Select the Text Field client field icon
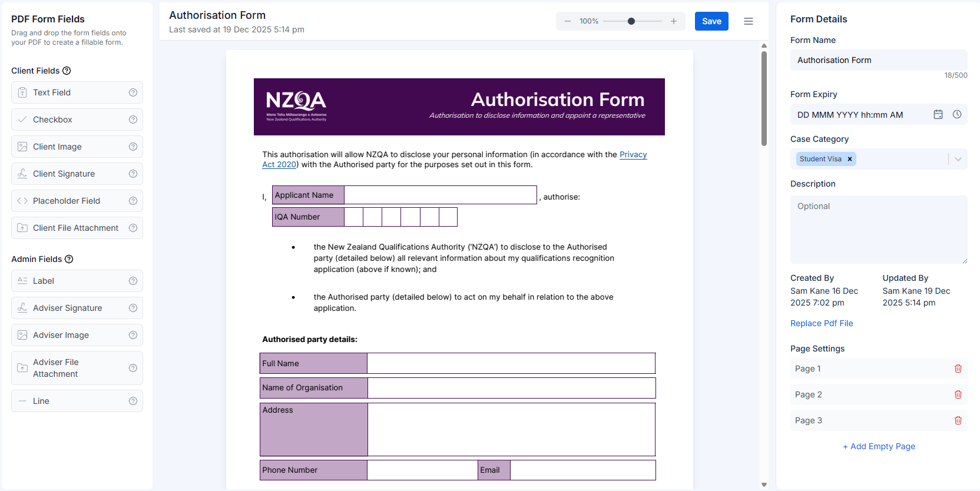This screenshot has width=980, height=491. 22,92
